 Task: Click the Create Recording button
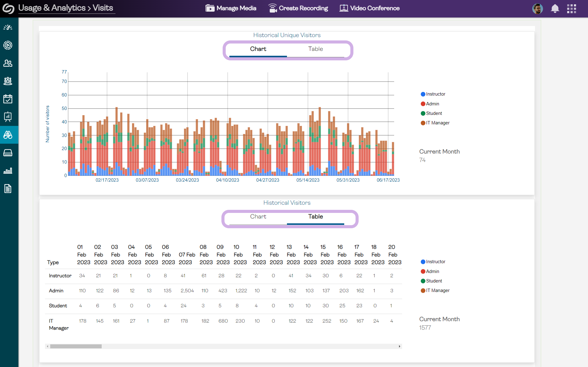pyautogui.click(x=298, y=8)
